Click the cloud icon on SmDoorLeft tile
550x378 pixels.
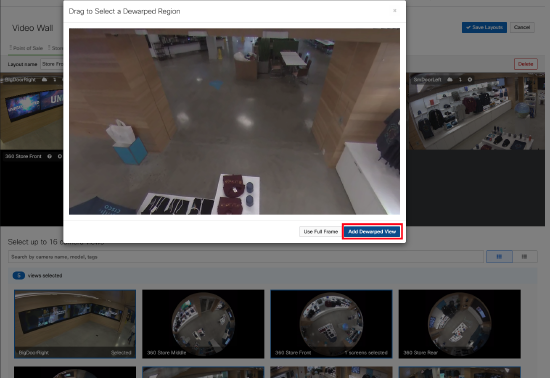point(450,80)
